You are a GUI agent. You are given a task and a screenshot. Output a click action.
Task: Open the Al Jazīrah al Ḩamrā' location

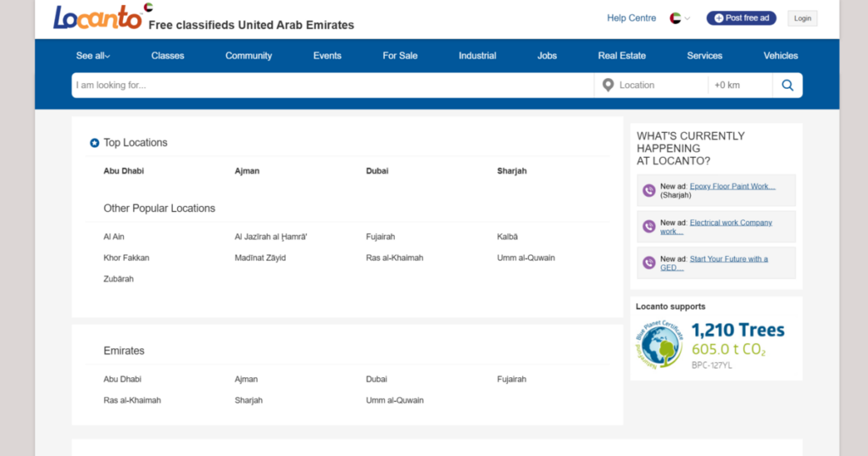(270, 236)
